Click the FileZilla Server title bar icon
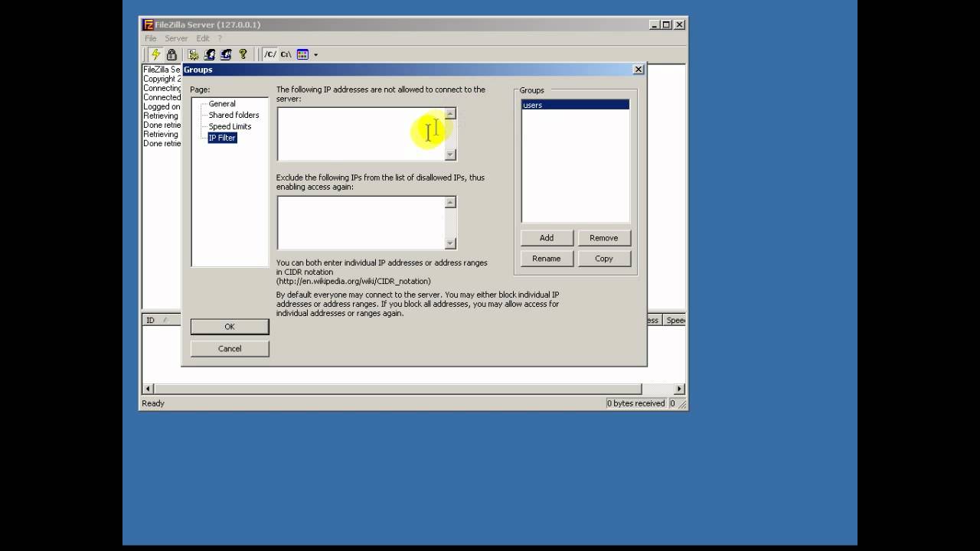Viewport: 980px width, 551px height. [148, 24]
